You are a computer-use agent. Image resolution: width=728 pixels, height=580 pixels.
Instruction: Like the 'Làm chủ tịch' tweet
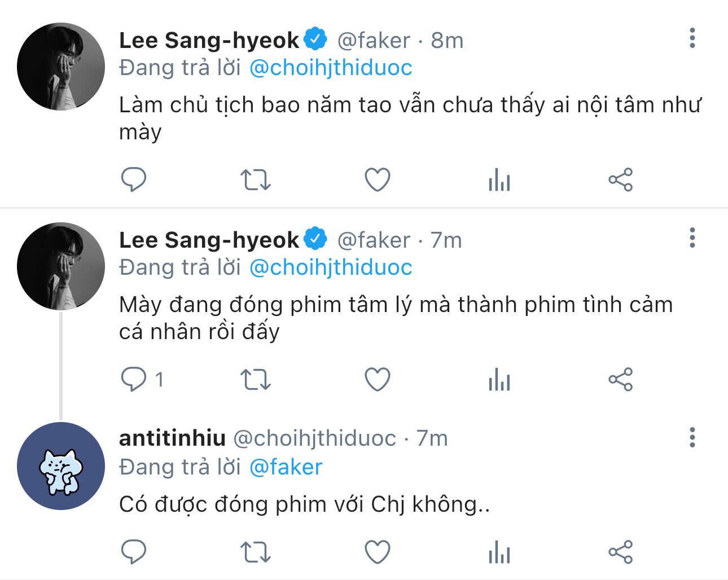(378, 180)
